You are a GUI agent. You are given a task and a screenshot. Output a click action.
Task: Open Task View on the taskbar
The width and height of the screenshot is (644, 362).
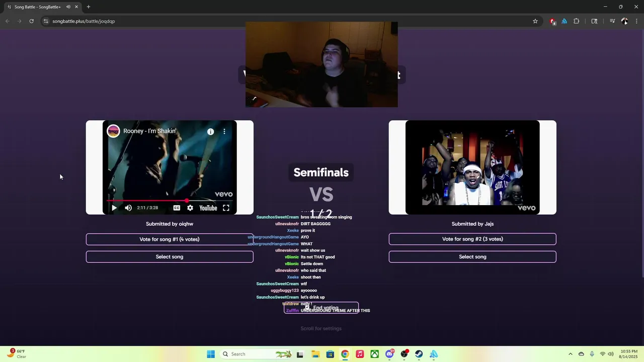300,354
